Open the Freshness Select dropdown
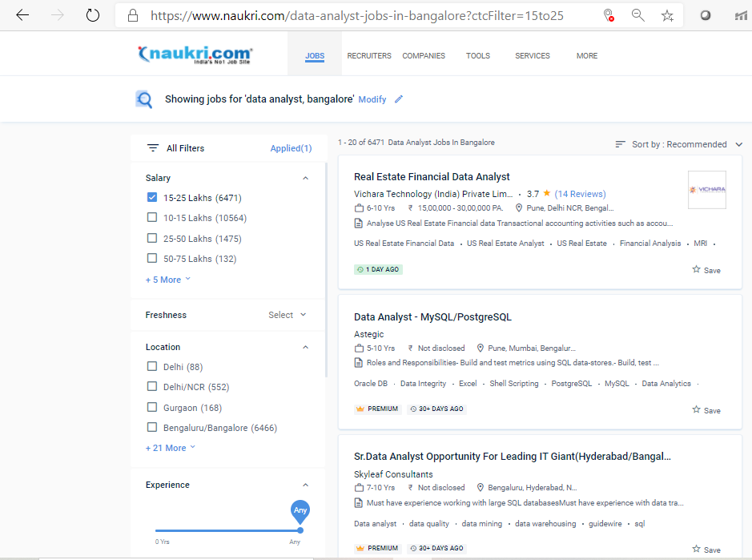The image size is (752, 560). pyautogui.click(x=287, y=315)
